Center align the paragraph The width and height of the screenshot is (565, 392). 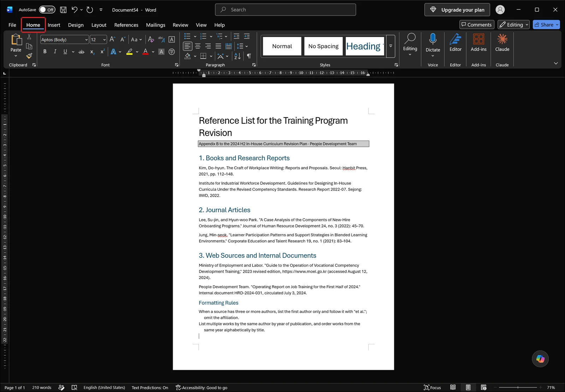coord(198,46)
